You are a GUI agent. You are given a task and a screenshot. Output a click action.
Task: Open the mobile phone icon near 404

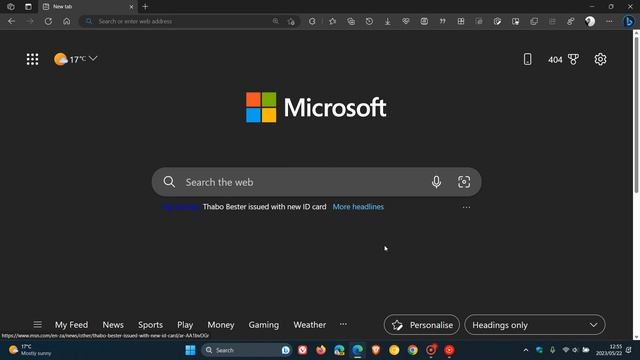[x=527, y=59]
